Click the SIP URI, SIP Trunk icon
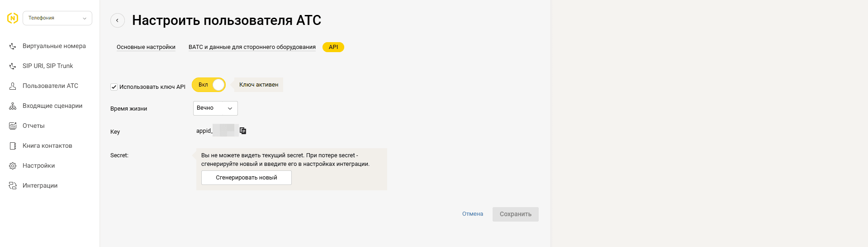This screenshot has width=868, height=247. click(13, 66)
